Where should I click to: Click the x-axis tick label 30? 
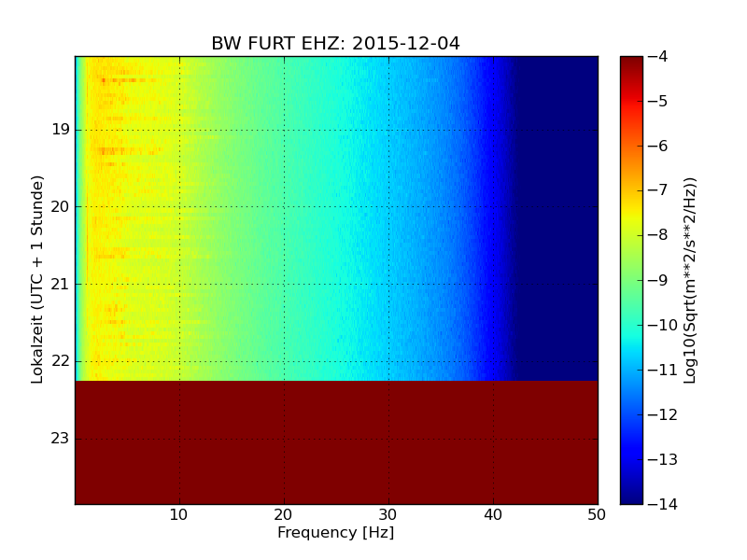tap(388, 515)
